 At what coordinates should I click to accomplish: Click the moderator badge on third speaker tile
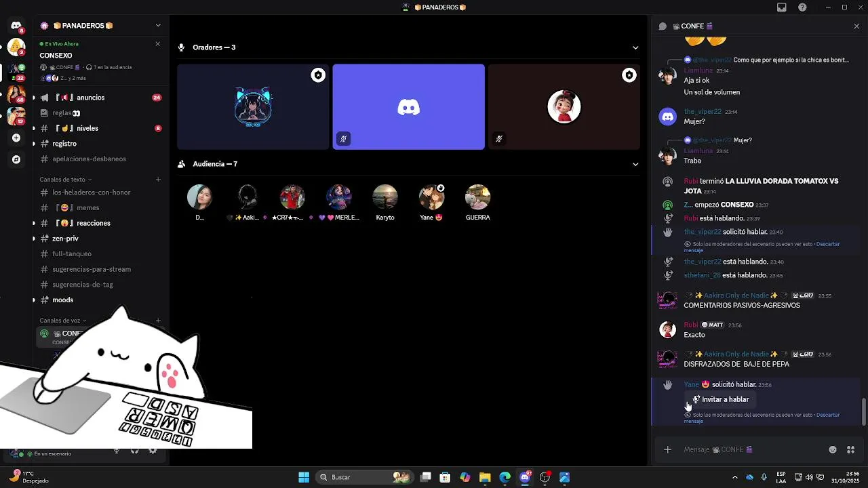pos(629,75)
